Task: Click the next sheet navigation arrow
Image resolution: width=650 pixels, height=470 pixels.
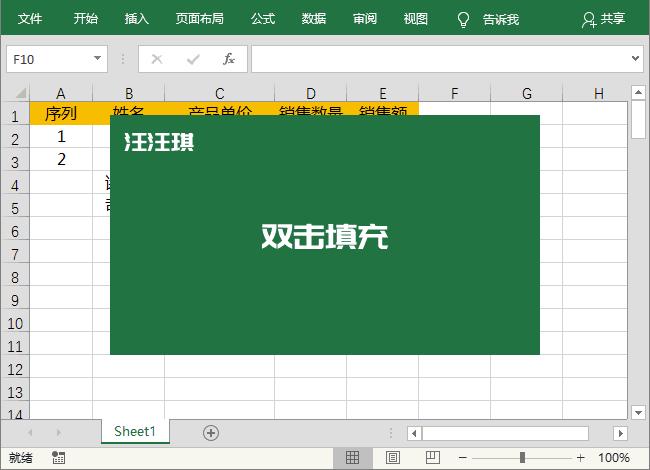Action: tap(59, 433)
